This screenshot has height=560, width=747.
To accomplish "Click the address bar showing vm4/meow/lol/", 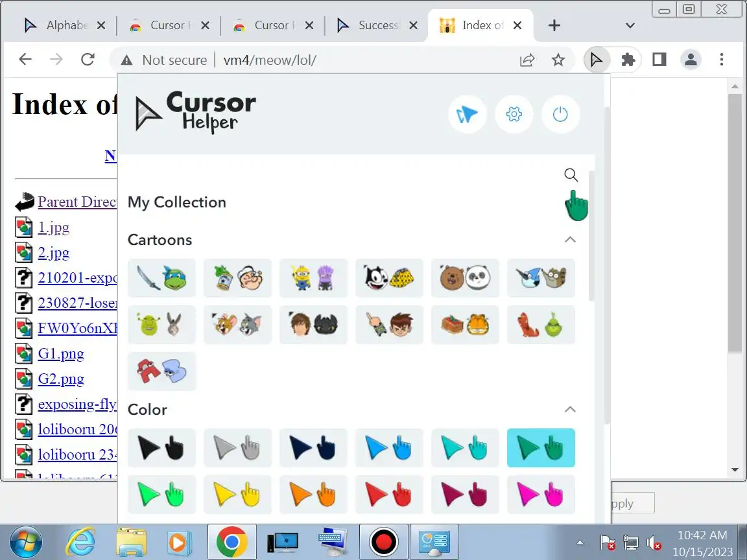I will click(270, 60).
